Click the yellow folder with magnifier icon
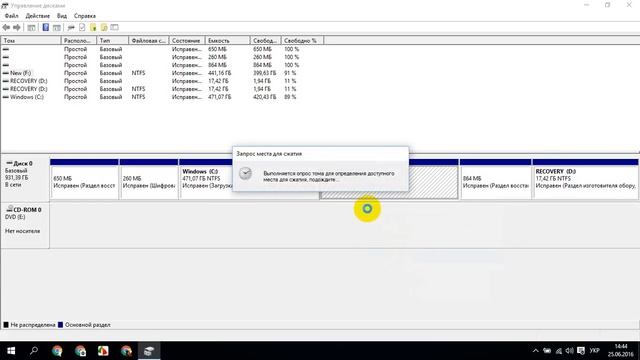Viewport: 640px width, 360px height. [x=104, y=27]
